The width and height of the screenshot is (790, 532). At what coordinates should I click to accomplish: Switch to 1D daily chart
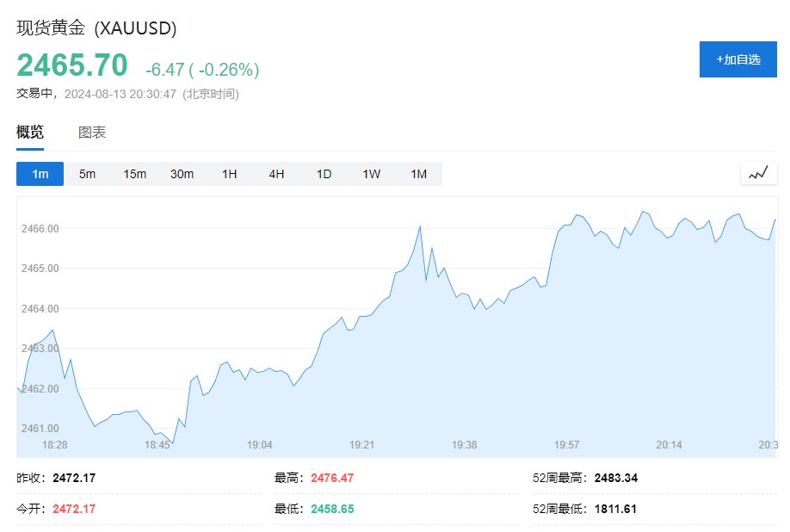click(324, 174)
